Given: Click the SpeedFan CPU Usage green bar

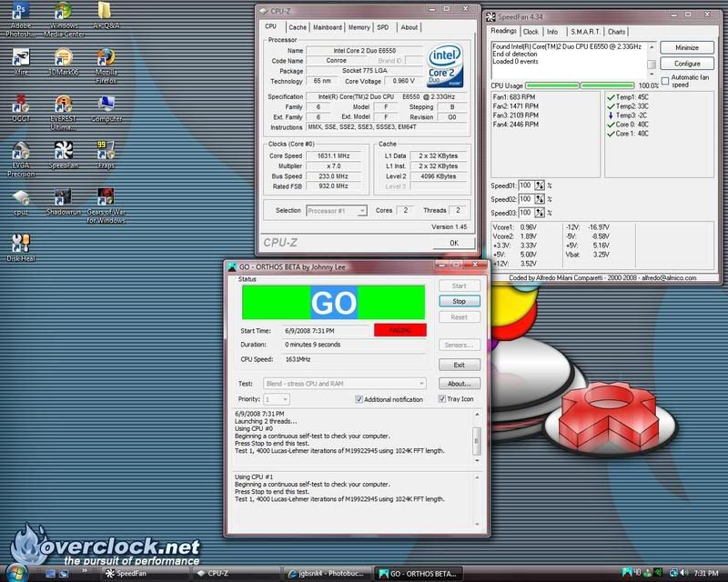Looking at the screenshot, I should pos(580,85).
